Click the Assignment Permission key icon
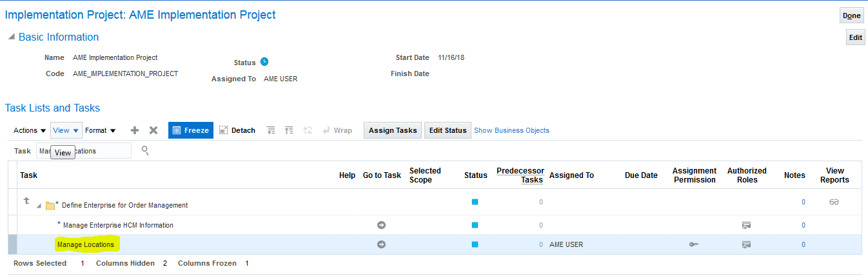The height and width of the screenshot is (276, 868). pyautogui.click(x=694, y=244)
